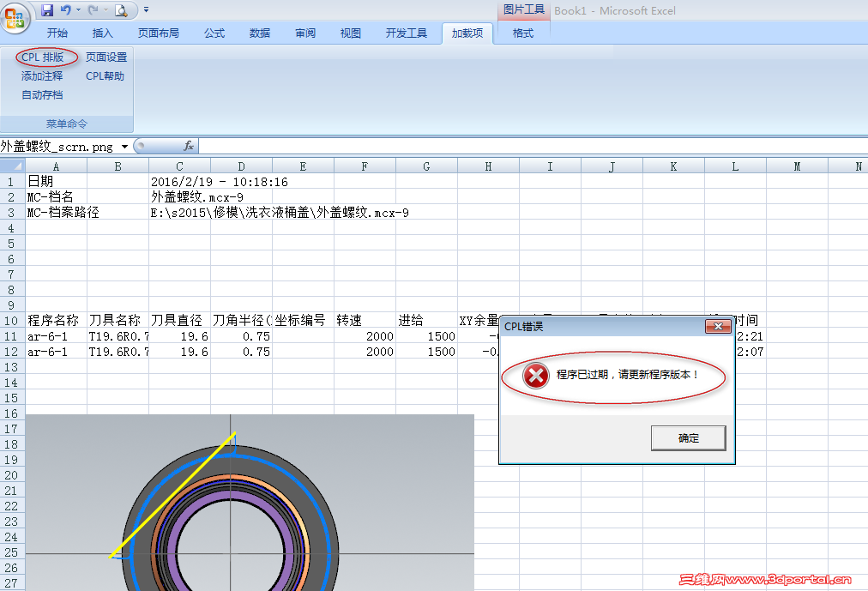Click the Name Box showing 外盖螺纹_scrn.png

(59, 147)
